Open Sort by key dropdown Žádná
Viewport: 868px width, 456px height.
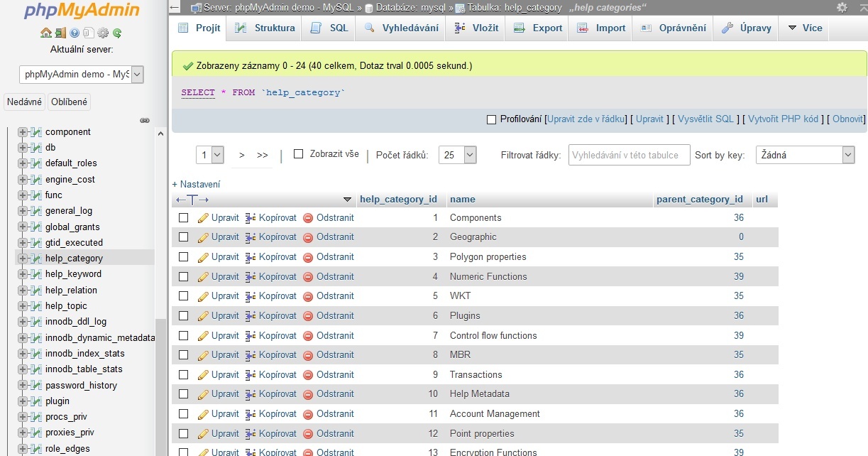[805, 155]
